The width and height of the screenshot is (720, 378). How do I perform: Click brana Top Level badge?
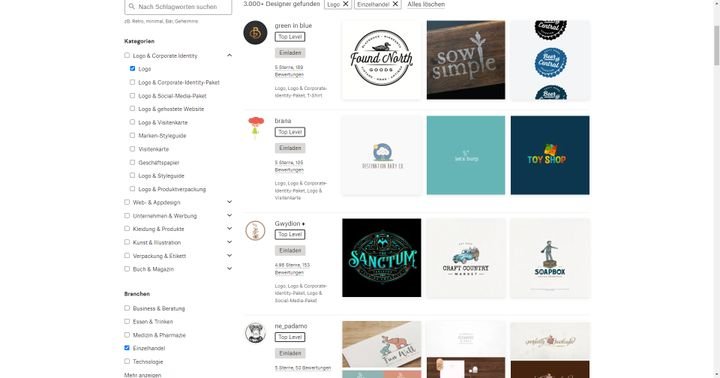[x=290, y=132]
